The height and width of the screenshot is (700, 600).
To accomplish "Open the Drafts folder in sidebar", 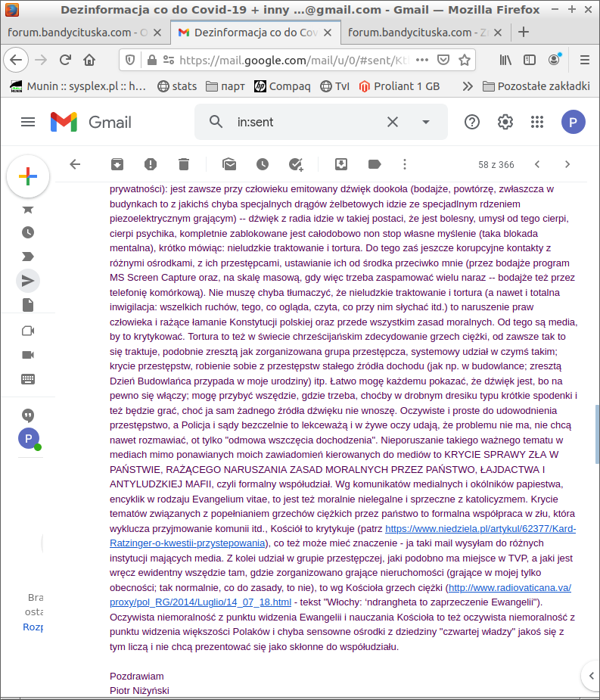I will (x=28, y=305).
